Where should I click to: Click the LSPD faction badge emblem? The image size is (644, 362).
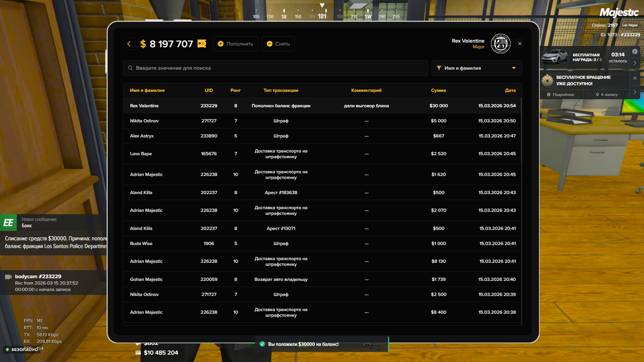(x=500, y=44)
